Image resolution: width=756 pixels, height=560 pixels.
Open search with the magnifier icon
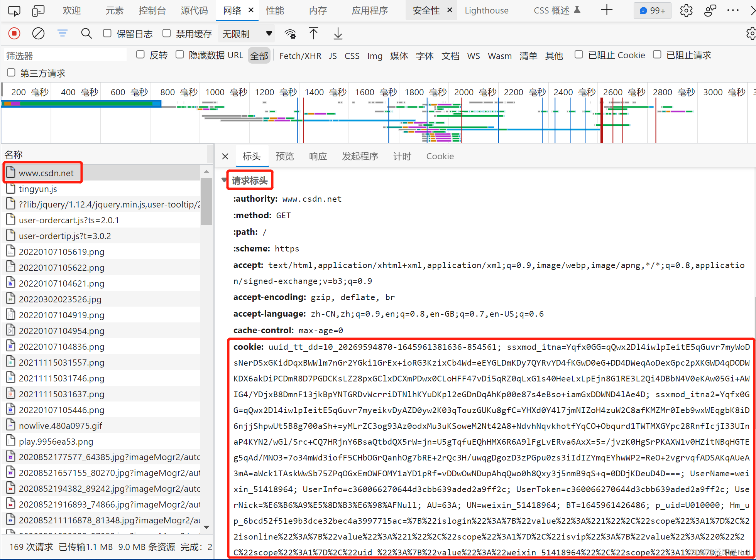(86, 34)
